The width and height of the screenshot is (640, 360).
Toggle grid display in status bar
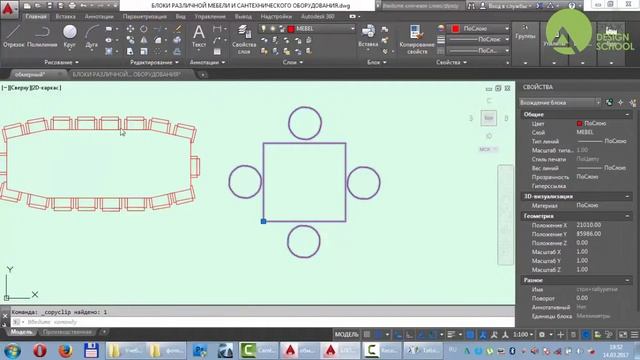367,335
